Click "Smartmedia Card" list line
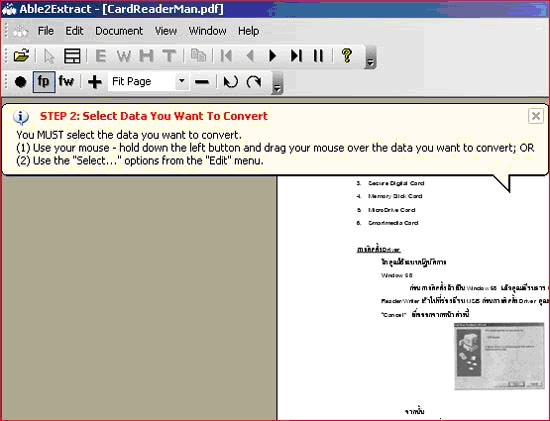This screenshot has width=550, height=421. pos(393,223)
